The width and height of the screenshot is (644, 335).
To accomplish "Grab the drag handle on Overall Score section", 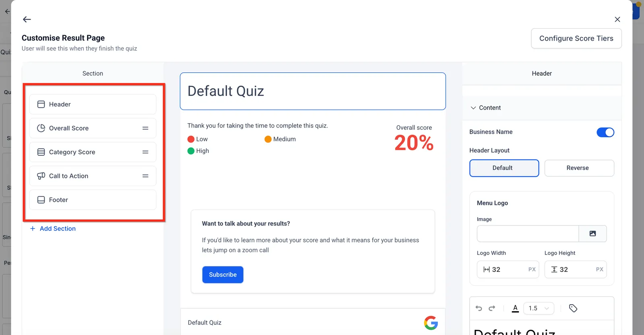I will [x=145, y=128].
